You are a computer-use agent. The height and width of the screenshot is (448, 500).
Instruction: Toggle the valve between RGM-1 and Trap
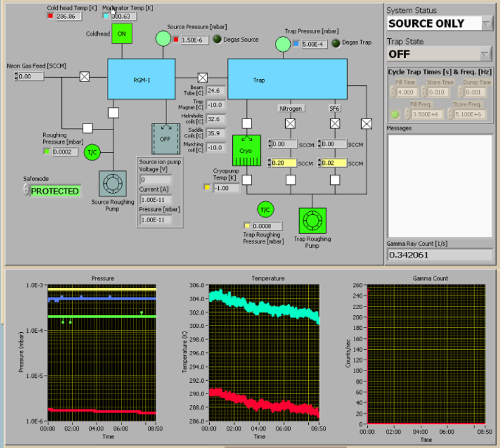tap(202, 78)
